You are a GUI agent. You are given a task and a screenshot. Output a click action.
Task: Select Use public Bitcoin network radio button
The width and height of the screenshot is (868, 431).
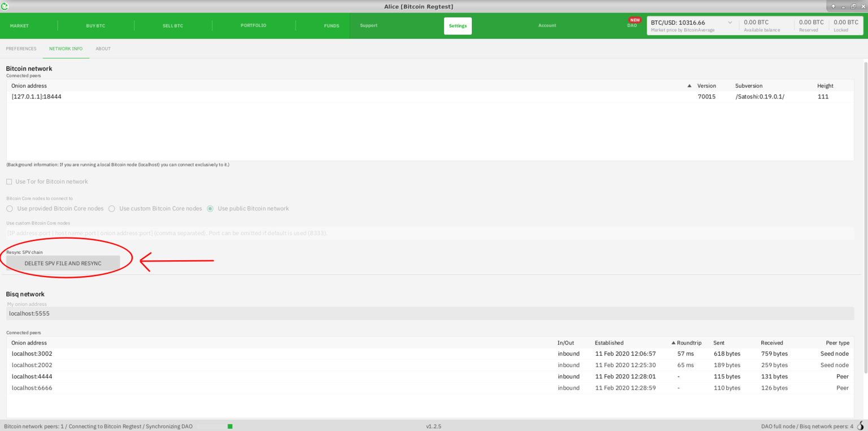click(x=210, y=209)
